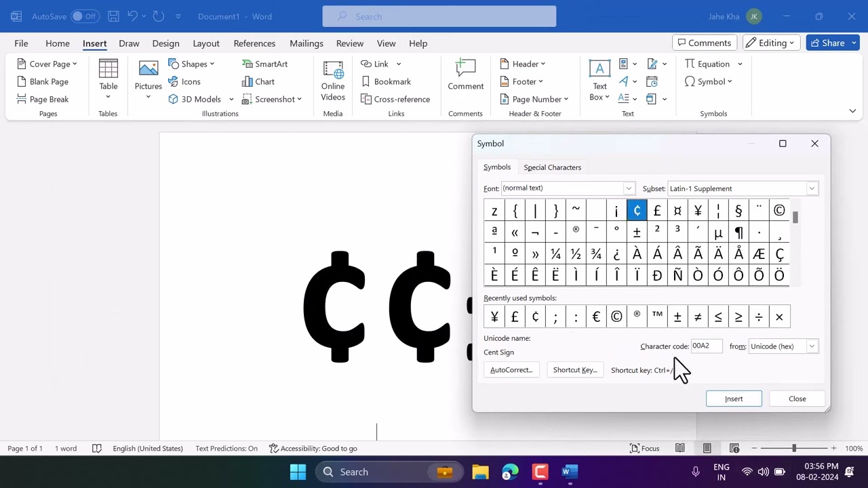Insert Icons from the Illustrations group
The height and width of the screenshot is (488, 868).
coord(184,81)
